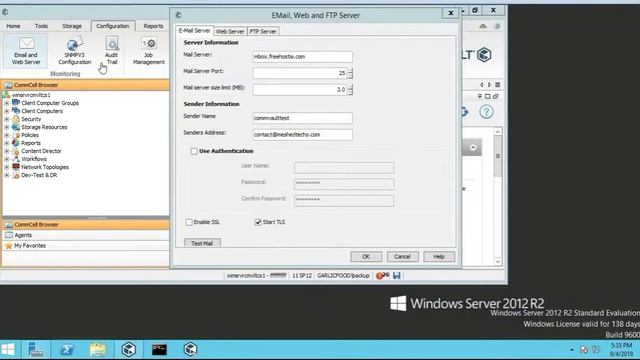
Task: Open Server Manager from the taskbar
Action: pyautogui.click(x=36, y=349)
